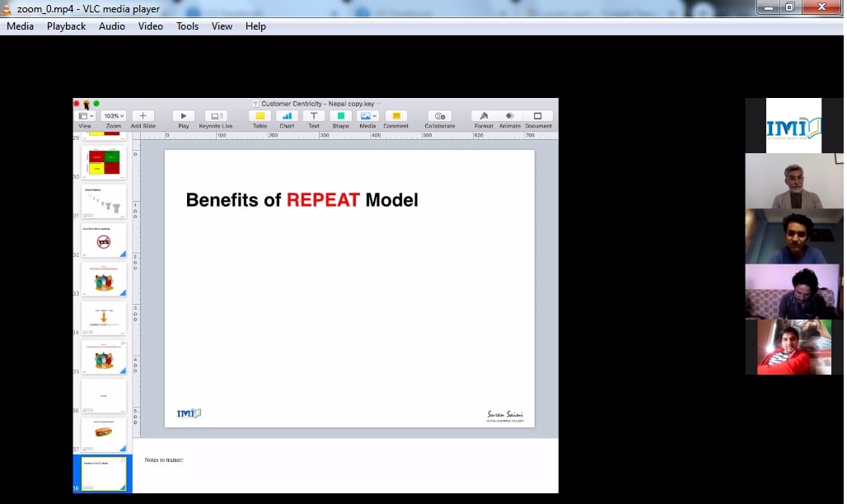Add a Comment with the yellow comment icon
Viewport: 847px width, 504px height.
pos(395,115)
